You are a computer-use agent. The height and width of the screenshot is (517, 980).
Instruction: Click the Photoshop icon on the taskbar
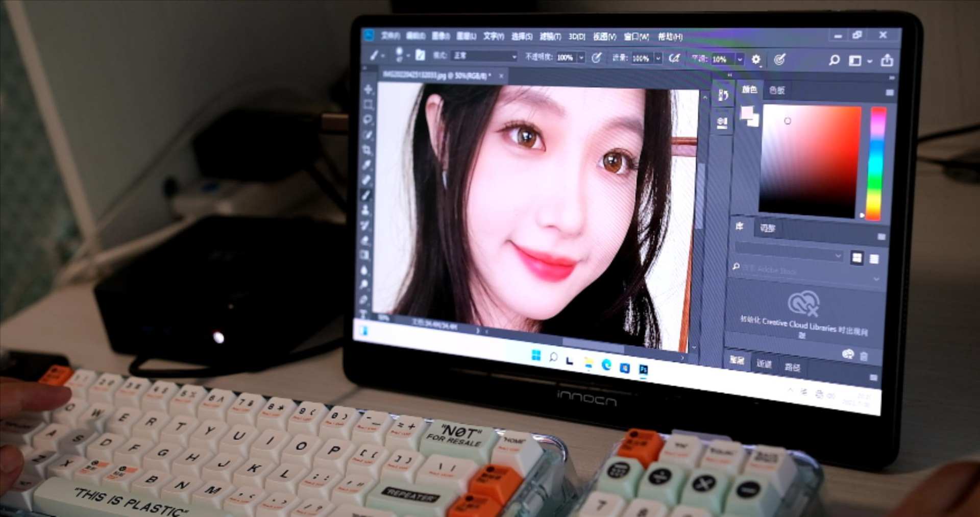(x=644, y=369)
